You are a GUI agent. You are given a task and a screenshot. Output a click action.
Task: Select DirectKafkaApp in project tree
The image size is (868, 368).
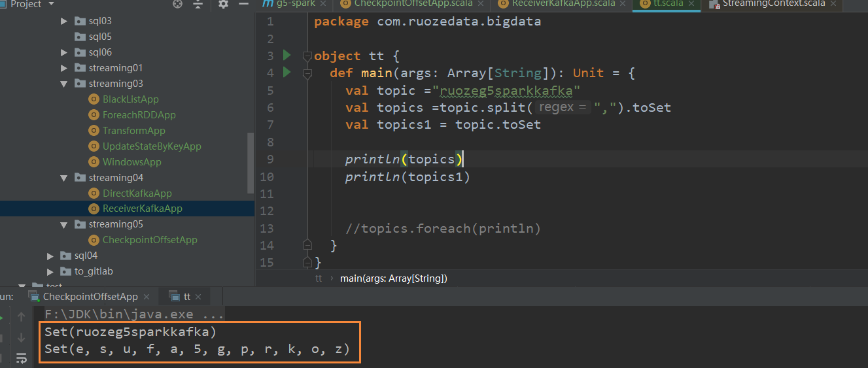137,193
